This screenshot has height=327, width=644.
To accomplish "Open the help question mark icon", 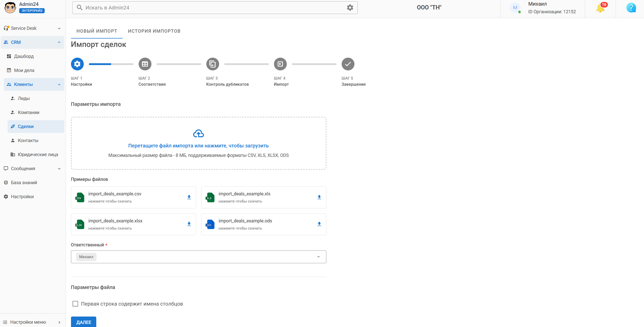I will click(631, 8).
